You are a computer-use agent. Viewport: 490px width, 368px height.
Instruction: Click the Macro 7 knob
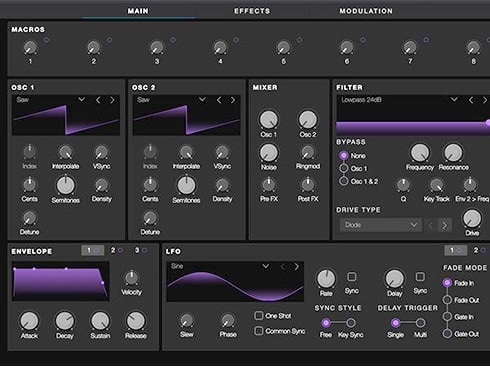click(x=410, y=47)
